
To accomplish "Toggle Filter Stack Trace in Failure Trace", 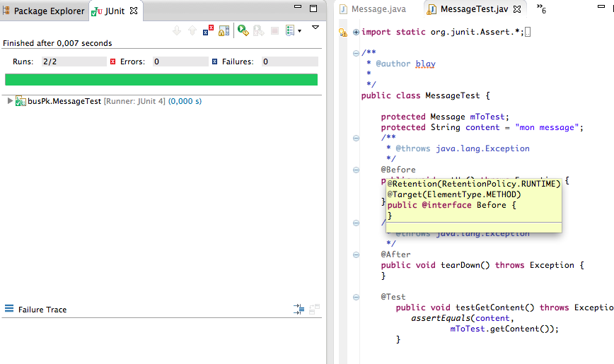I will [299, 310].
